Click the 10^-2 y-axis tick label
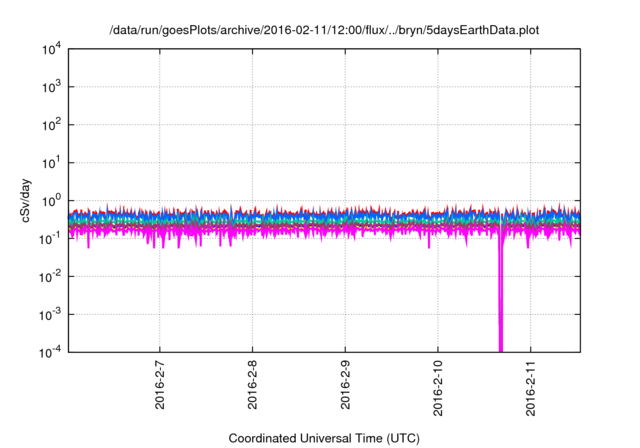Screen dimensions: 640x448 50,277
